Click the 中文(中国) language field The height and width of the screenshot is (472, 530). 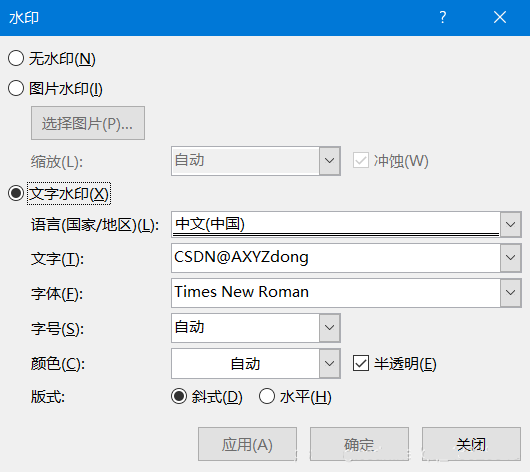336,225
